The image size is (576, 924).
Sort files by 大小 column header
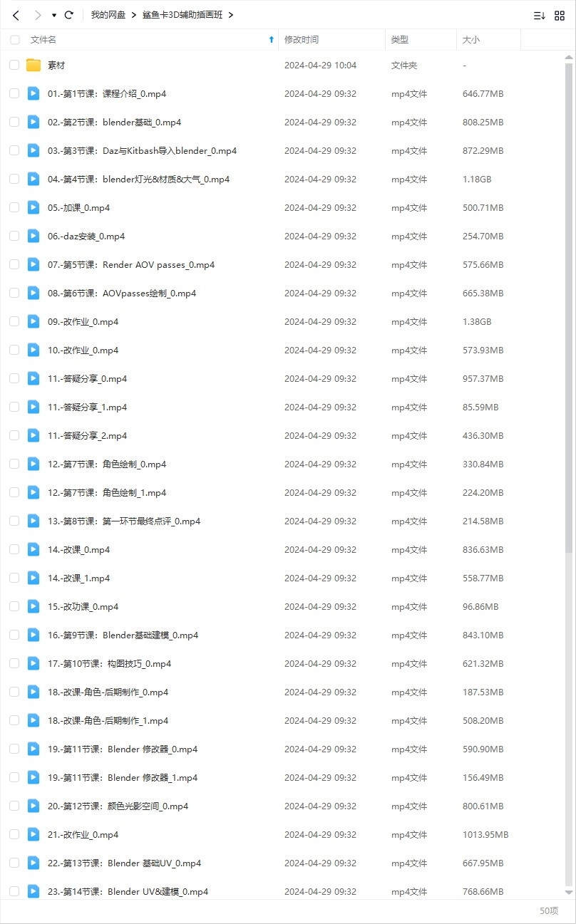tap(471, 40)
